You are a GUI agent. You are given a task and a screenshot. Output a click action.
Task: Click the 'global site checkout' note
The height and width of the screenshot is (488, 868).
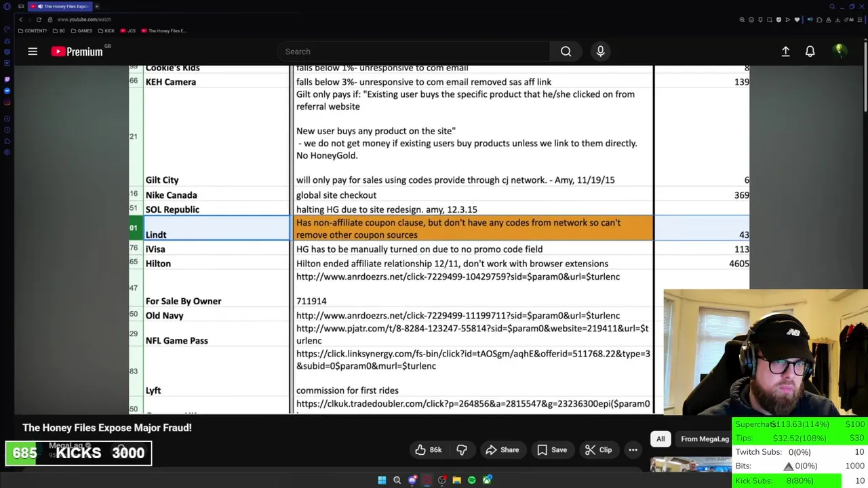coord(336,195)
